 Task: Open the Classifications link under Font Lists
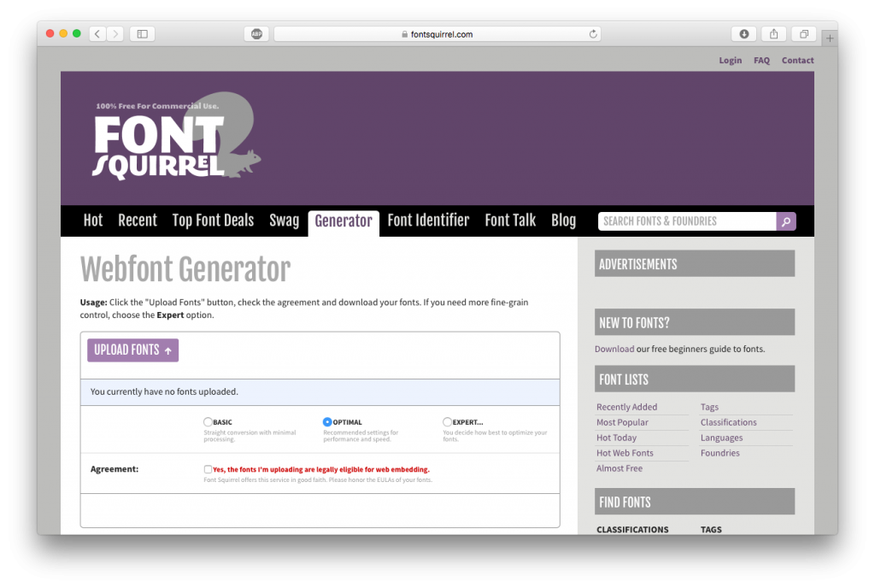tap(728, 422)
